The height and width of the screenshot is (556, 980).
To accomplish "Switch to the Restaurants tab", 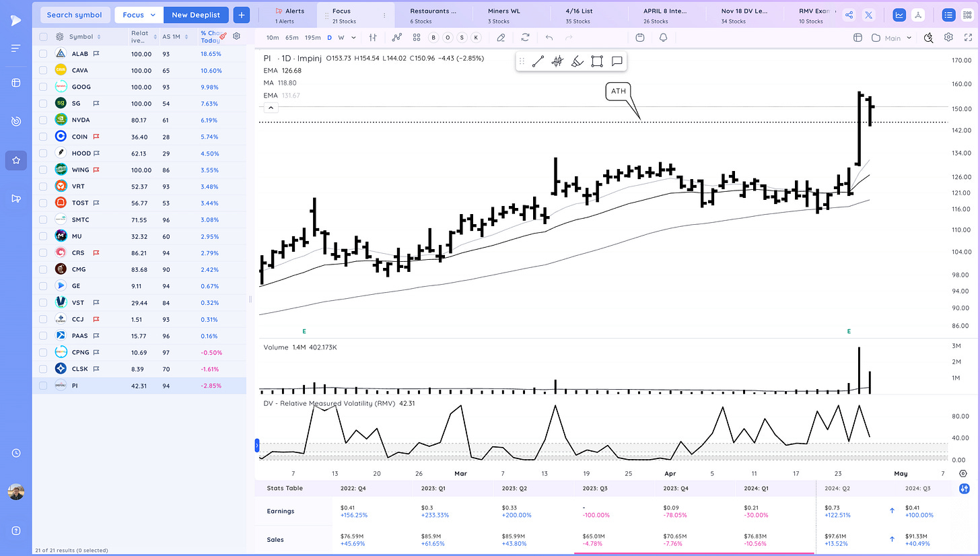I will click(x=433, y=15).
